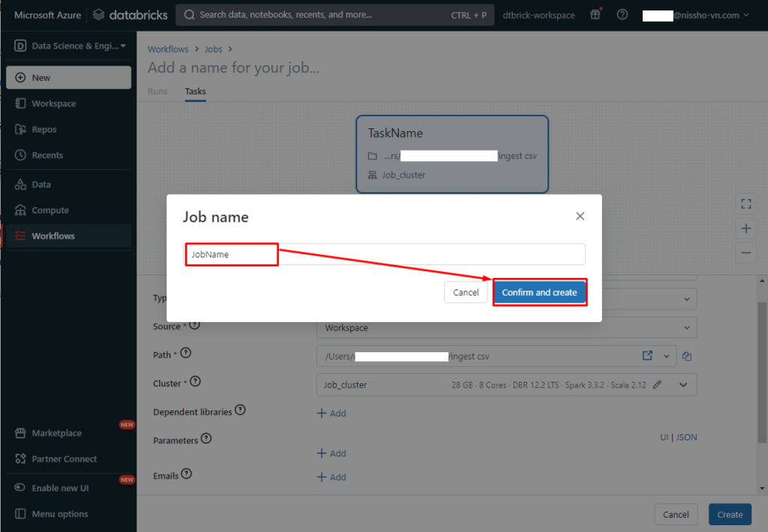The image size is (768, 532).
Task: Click the Create button at bottom
Action: click(730, 514)
